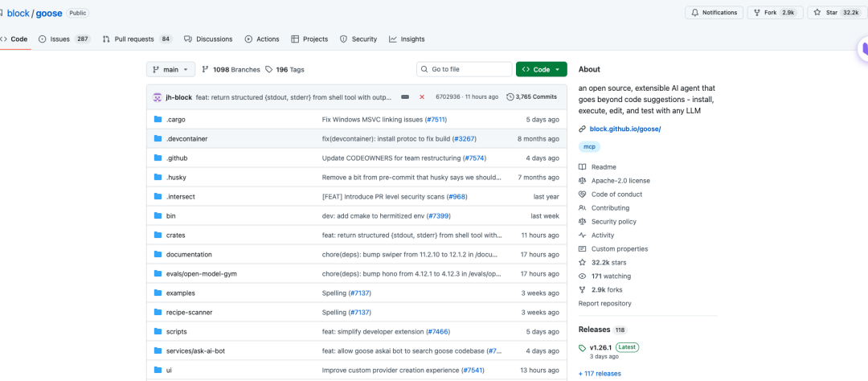Open the Insights tab
This screenshot has height=381, width=868.
click(x=407, y=39)
